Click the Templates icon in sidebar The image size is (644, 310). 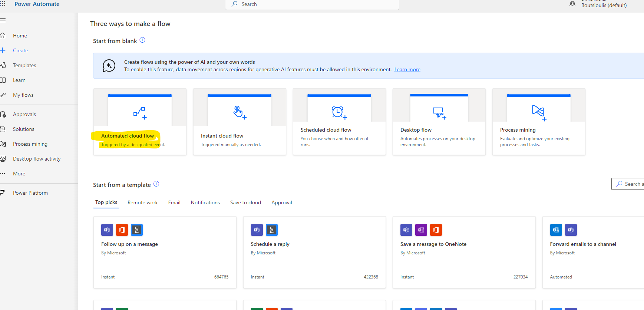3,65
